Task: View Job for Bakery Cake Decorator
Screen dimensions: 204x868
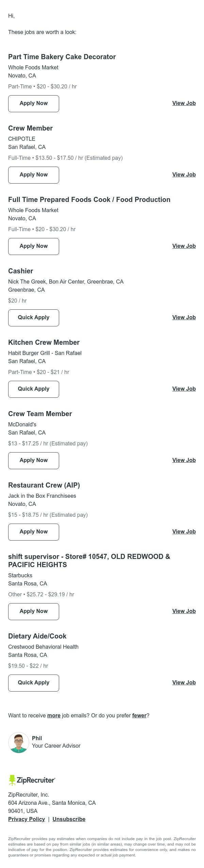Action: coord(184,103)
